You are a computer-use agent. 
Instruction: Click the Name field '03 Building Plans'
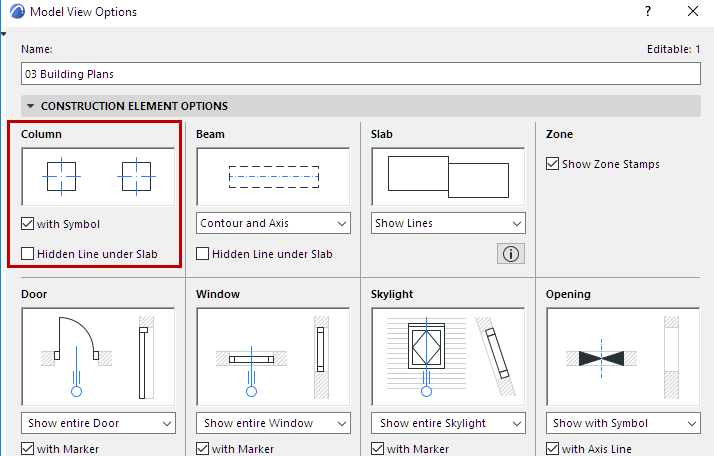[x=360, y=74]
